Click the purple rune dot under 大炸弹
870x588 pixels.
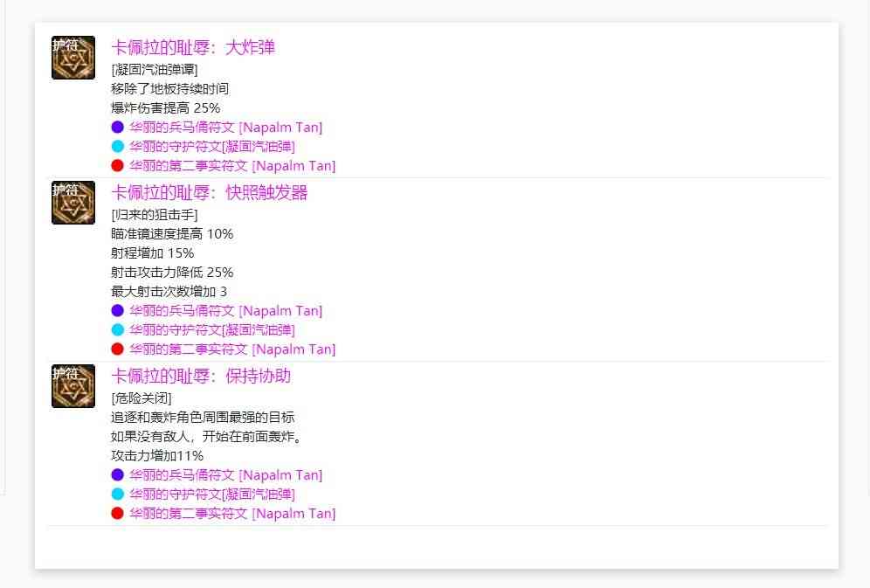[118, 128]
